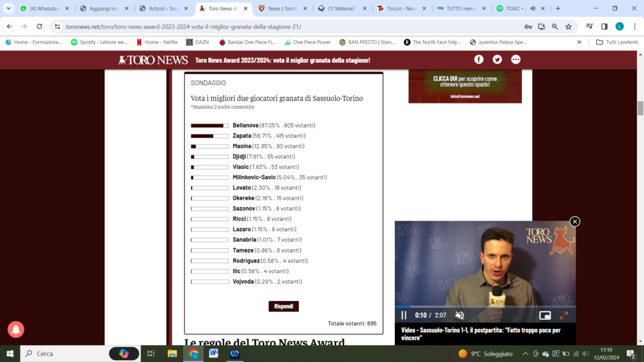The height and width of the screenshot is (362, 644).
Task: Open the weather widget on taskbar
Action: 486,353
